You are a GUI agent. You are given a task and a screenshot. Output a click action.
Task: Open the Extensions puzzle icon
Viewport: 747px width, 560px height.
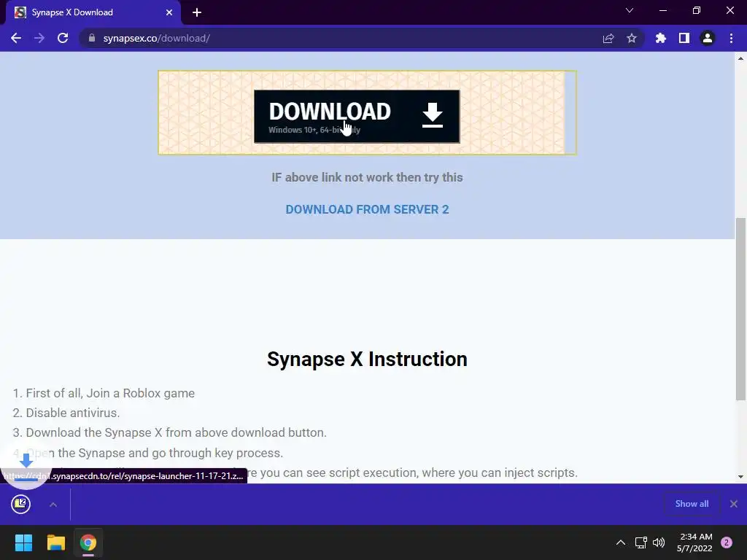(x=661, y=38)
